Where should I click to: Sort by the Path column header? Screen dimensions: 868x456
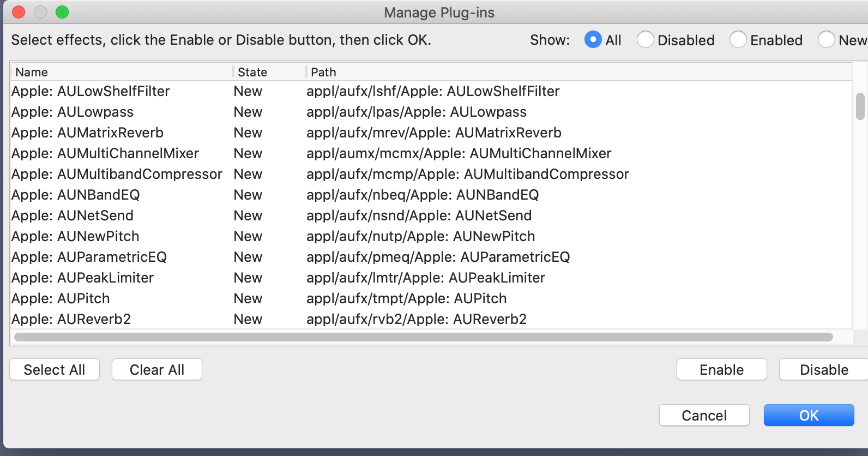(x=579, y=72)
